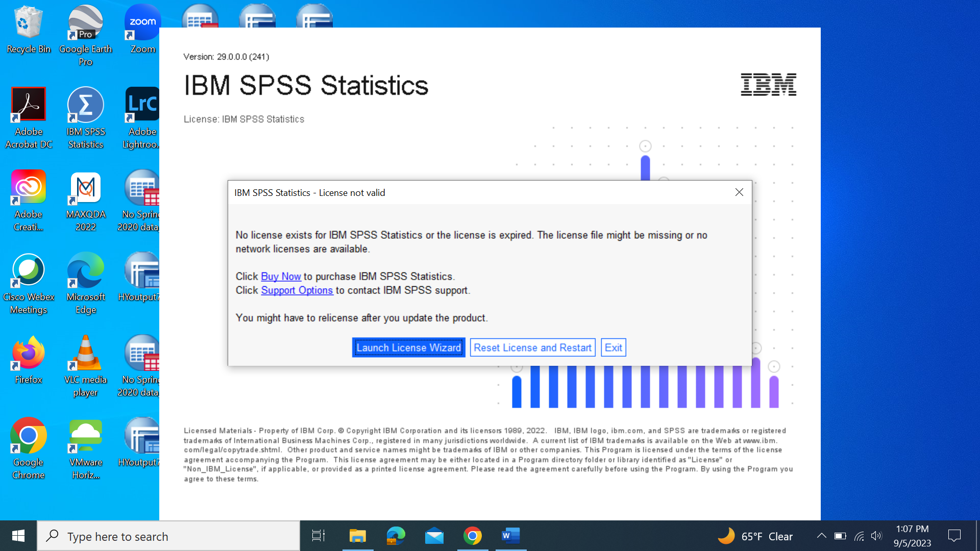Open File Explorer from the taskbar
This screenshot has height=551, width=980.
click(358, 536)
